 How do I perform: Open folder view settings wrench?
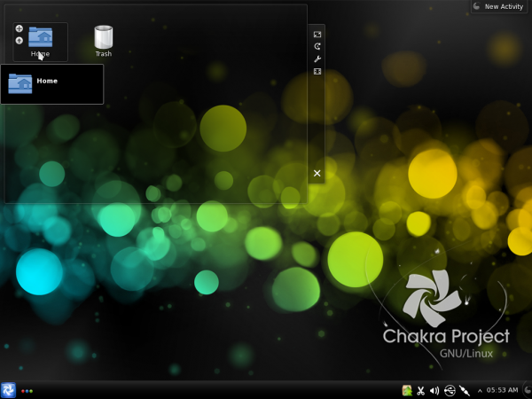[x=317, y=59]
